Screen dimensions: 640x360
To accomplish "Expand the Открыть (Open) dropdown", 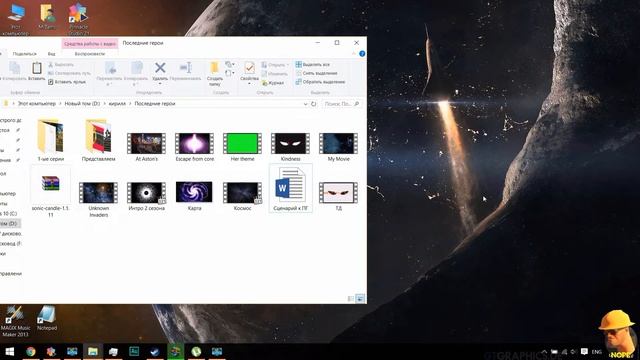I will [288, 65].
